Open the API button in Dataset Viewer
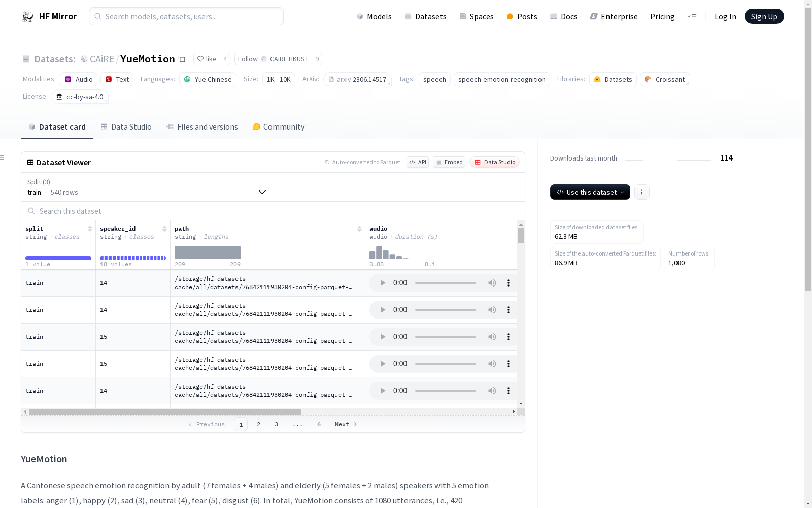This screenshot has height=508, width=812. tap(418, 162)
